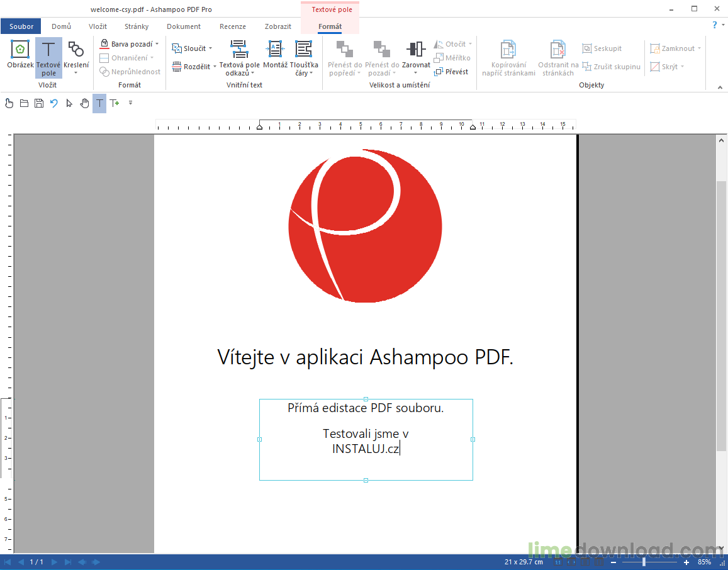Click the Save diskette icon
The image size is (728, 570).
pyautogui.click(x=39, y=103)
